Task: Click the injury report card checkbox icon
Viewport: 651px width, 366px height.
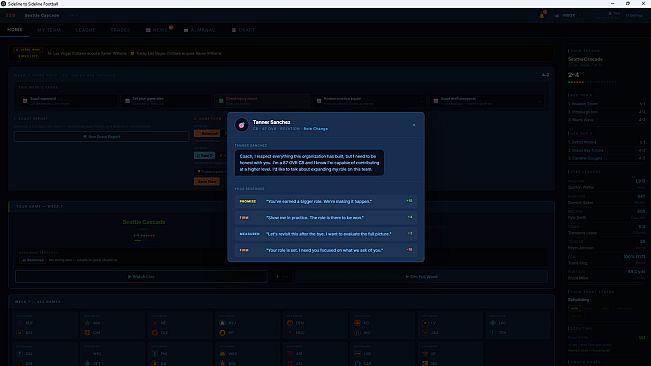Action: click(x=221, y=101)
